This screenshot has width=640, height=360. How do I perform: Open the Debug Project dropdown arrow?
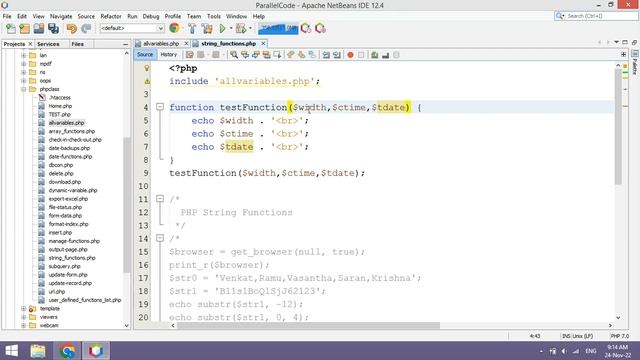tap(250, 28)
